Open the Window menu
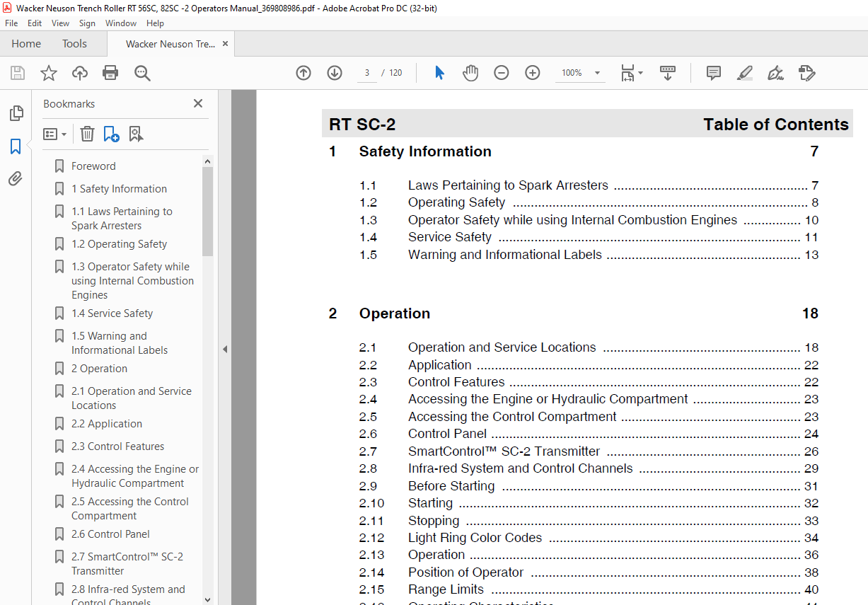The image size is (868, 605). click(121, 23)
